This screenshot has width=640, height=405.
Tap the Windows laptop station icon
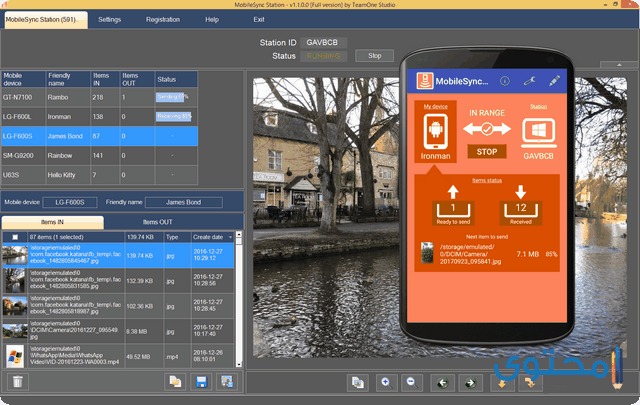pos(539,133)
